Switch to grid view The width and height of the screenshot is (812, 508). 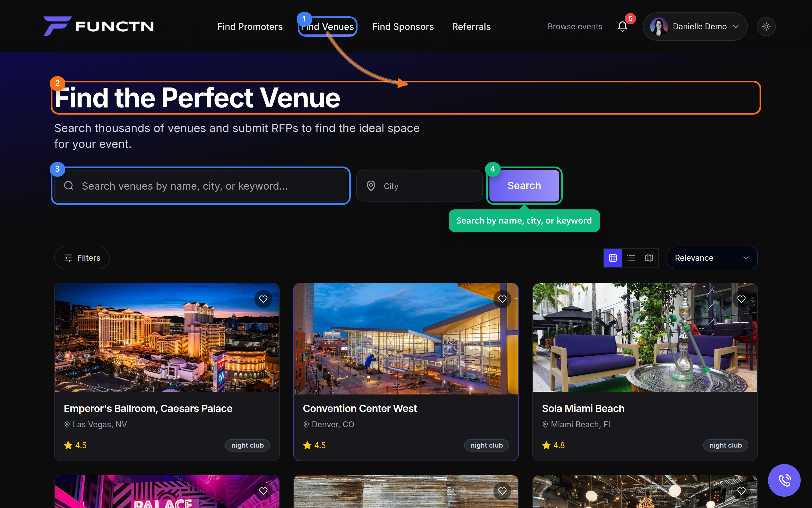[x=613, y=258]
